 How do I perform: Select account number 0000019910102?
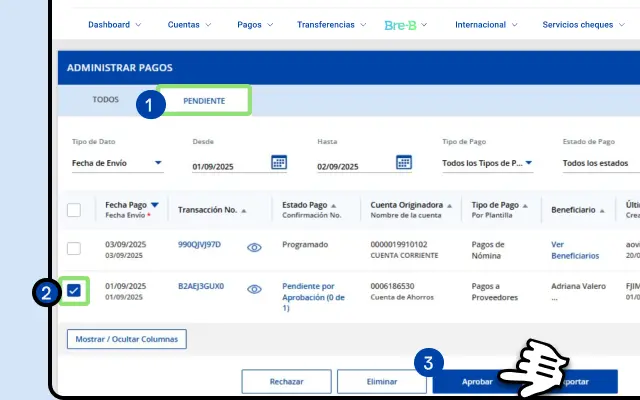click(399, 244)
